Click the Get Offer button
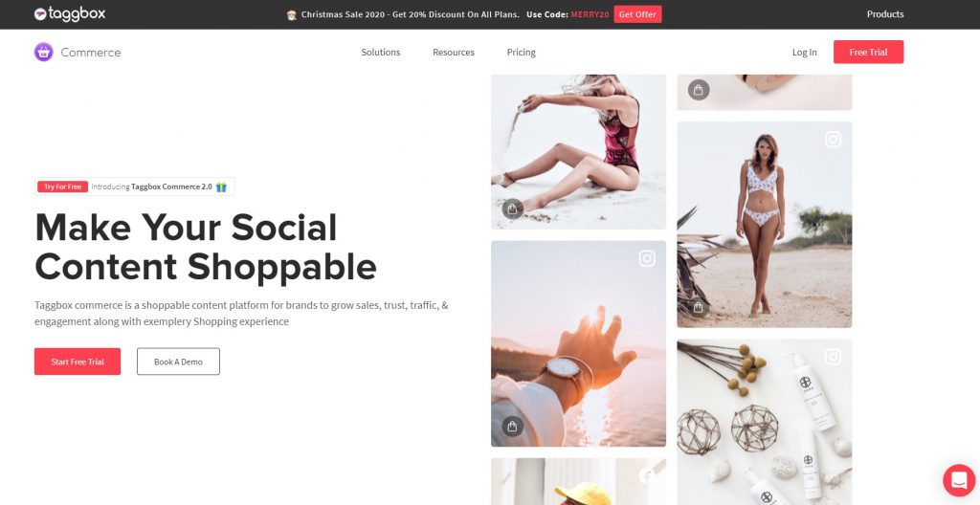This screenshot has width=980, height=505. [x=637, y=14]
